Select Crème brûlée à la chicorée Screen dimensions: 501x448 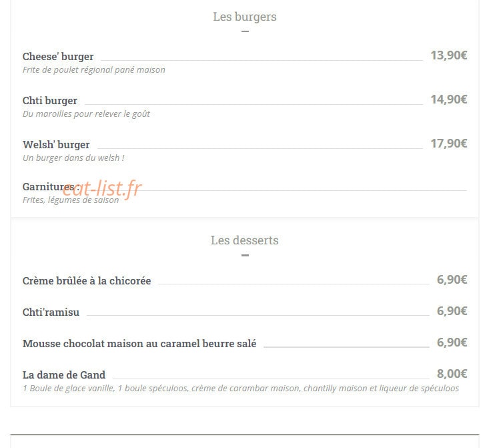(87, 281)
